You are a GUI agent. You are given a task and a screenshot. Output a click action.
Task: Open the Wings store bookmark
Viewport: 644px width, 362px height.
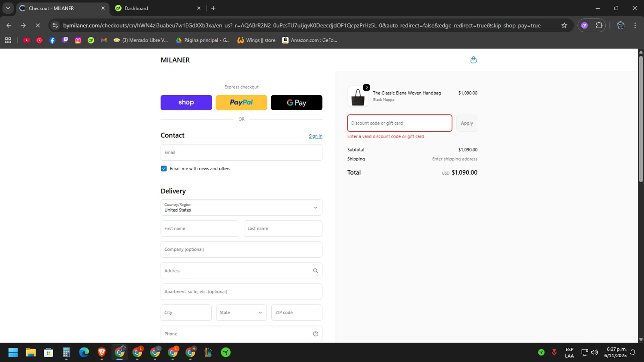point(256,40)
